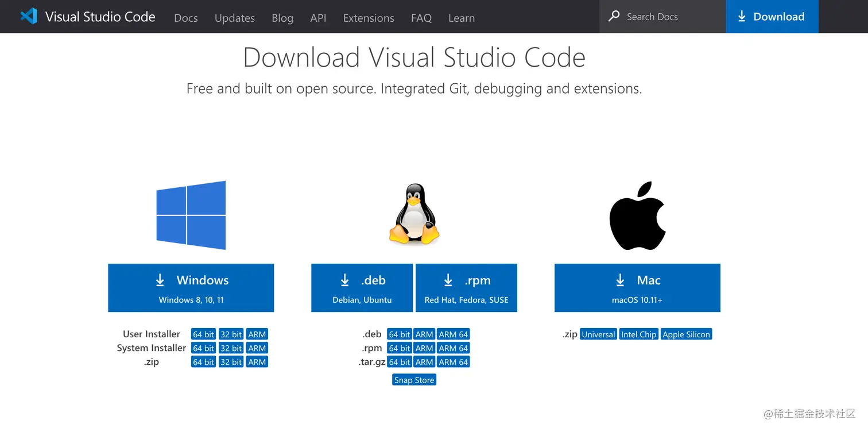This screenshot has width=868, height=432.
Task: Download .tar.gz 64 bit
Action: 400,362
